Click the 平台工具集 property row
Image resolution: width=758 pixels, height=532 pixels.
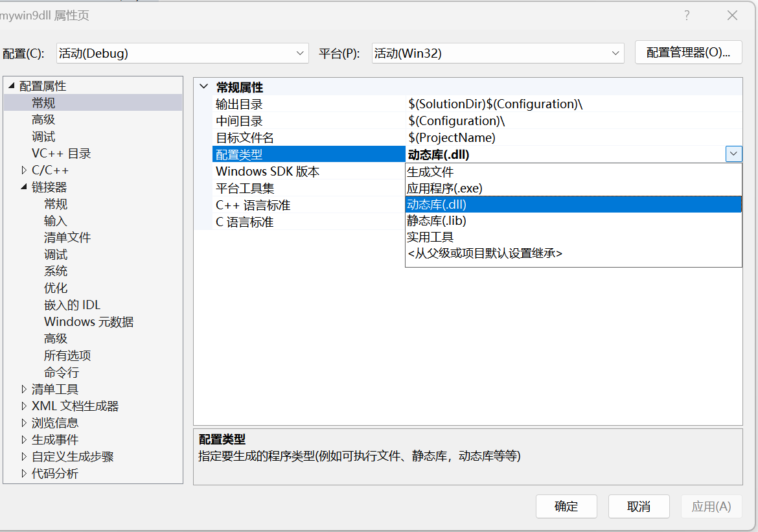click(x=308, y=188)
